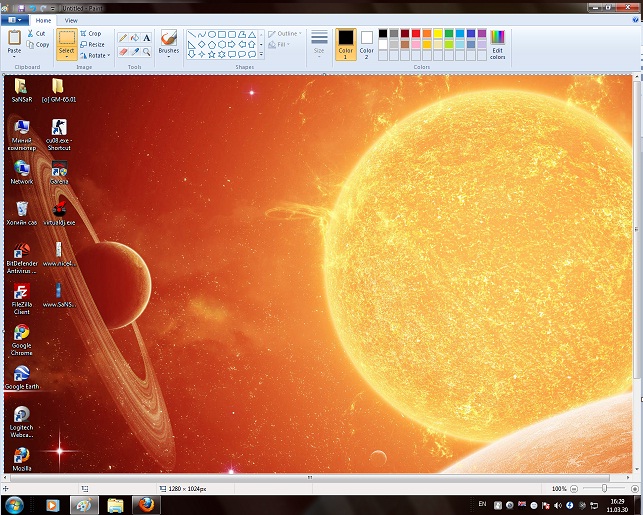Click the Crop button

pyautogui.click(x=91, y=34)
